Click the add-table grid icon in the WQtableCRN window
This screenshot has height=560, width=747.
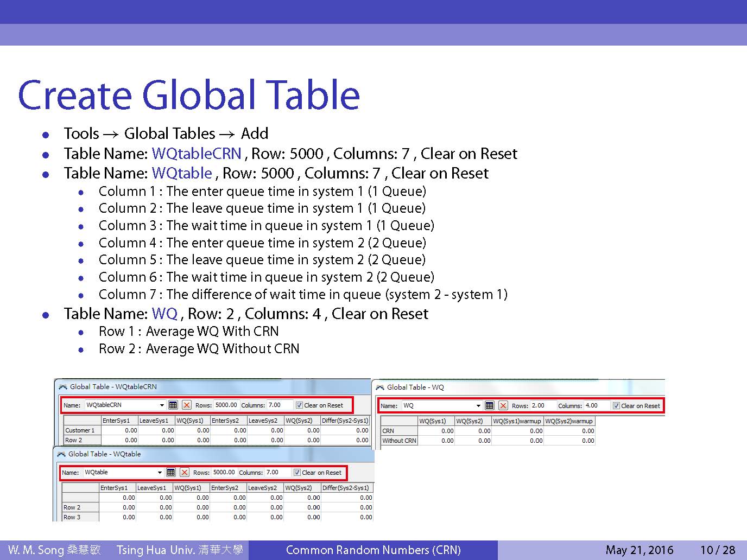coord(173,405)
